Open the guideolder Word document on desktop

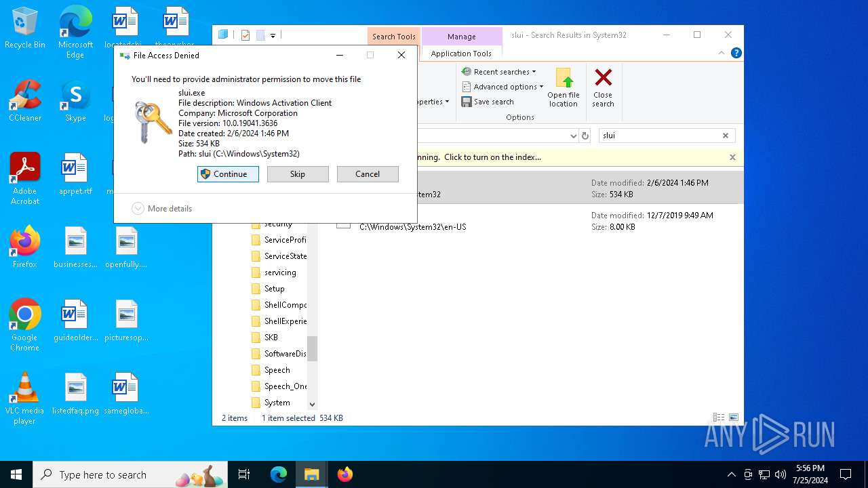coord(75,321)
